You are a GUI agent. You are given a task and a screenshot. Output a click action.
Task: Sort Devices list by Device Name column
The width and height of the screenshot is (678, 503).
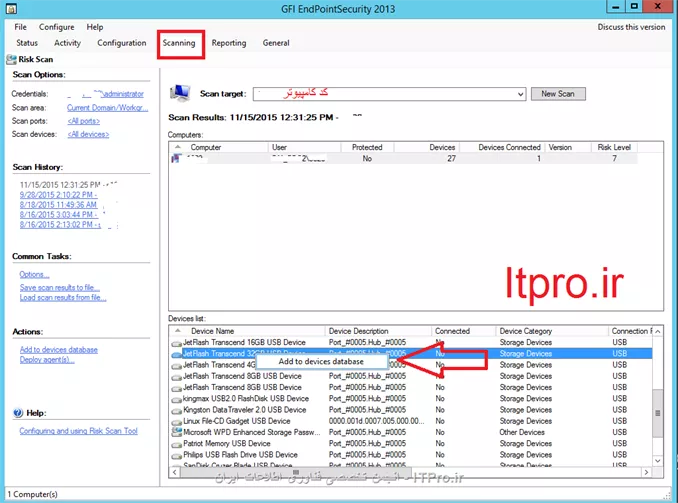click(x=212, y=331)
